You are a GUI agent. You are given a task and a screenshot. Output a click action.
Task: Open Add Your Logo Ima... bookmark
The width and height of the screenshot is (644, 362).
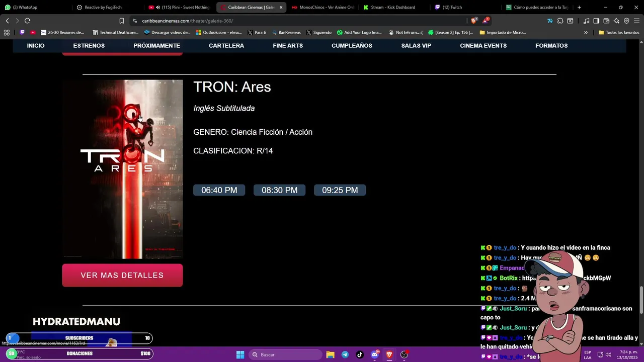pos(359,32)
